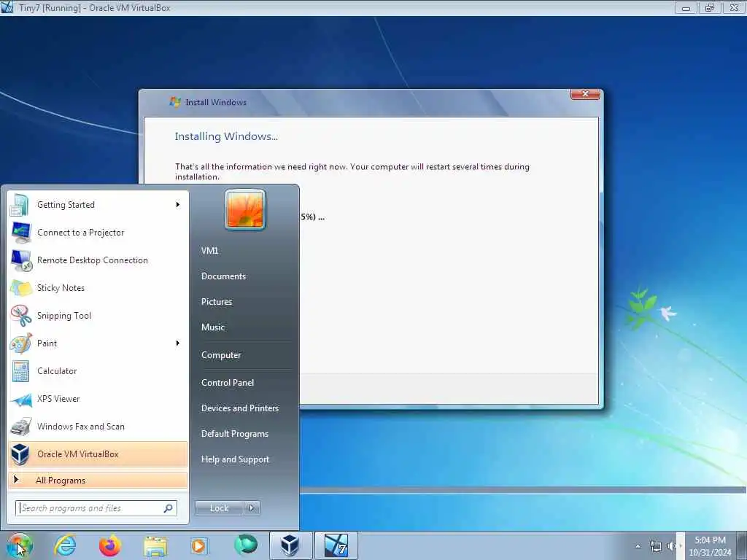This screenshot has height=560, width=747.
Task: Switch to VirtualBox Manager taskbar button
Action: click(x=290, y=545)
